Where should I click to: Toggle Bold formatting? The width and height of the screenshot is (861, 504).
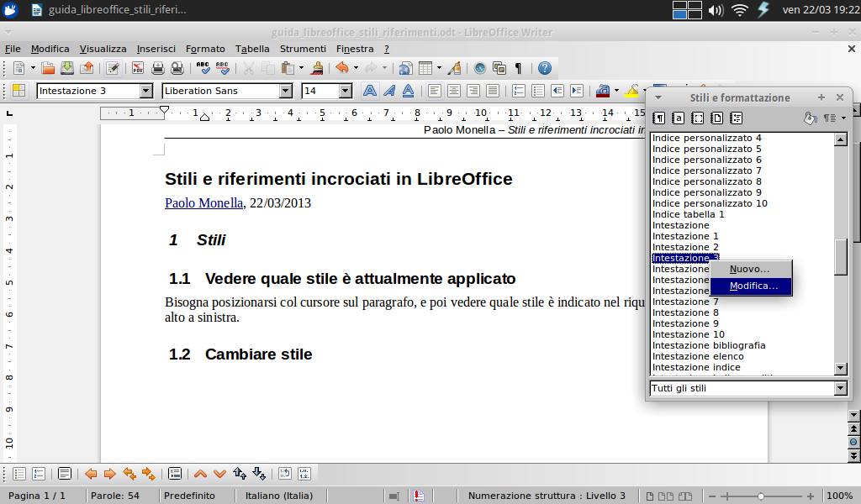pyautogui.click(x=370, y=91)
